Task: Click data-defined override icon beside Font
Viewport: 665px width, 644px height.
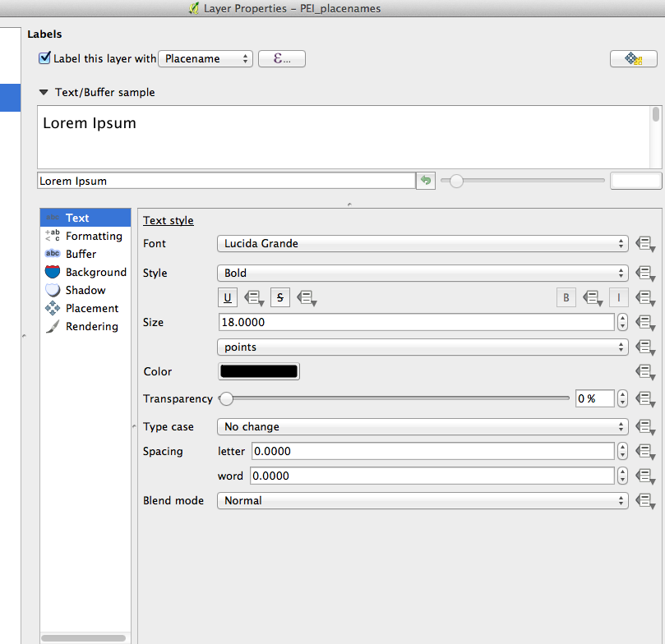Action: (644, 244)
